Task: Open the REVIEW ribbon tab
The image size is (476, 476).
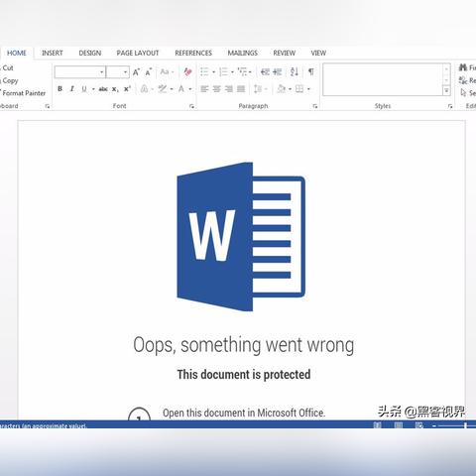Action: click(285, 53)
